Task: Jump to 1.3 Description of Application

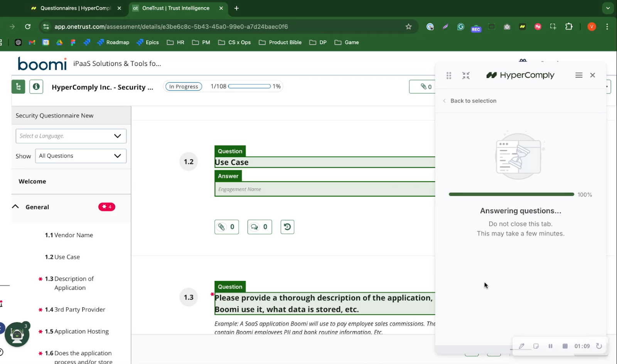Action: pos(69,283)
